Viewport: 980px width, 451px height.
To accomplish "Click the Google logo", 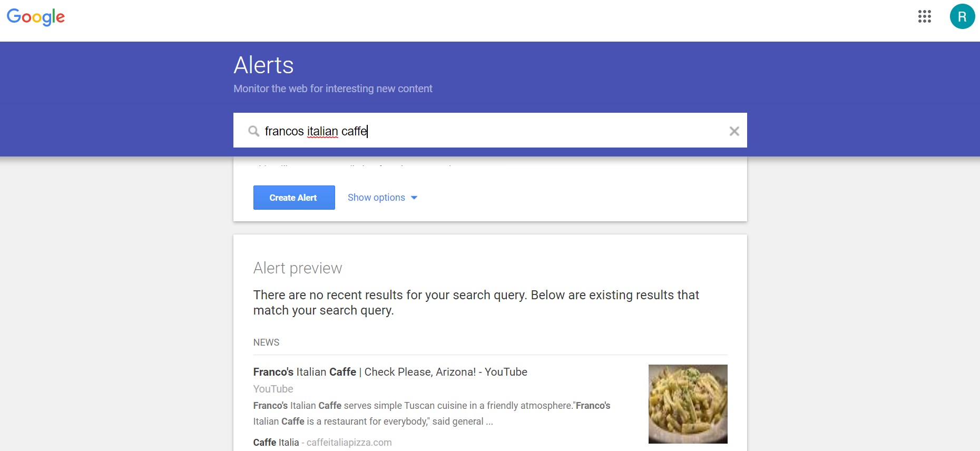I will (36, 17).
